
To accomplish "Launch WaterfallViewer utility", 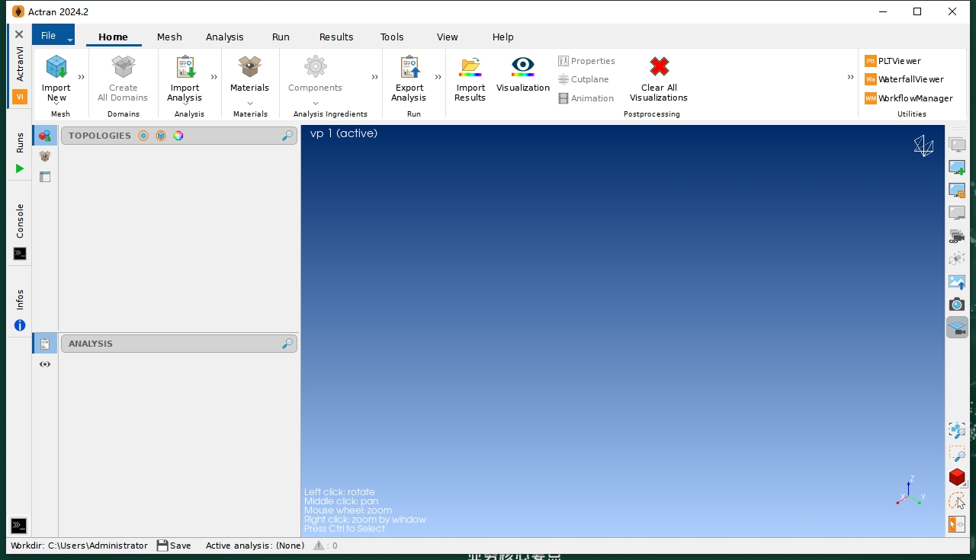I will point(904,79).
